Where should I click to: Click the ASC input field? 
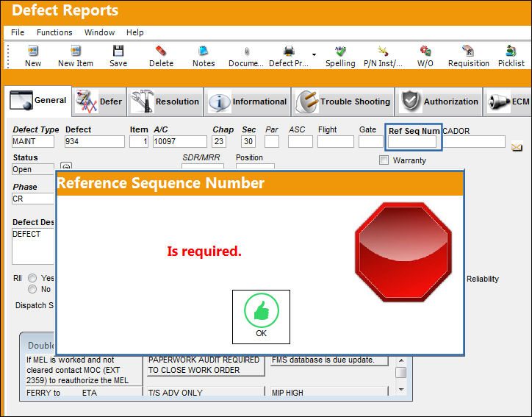pyautogui.click(x=301, y=142)
